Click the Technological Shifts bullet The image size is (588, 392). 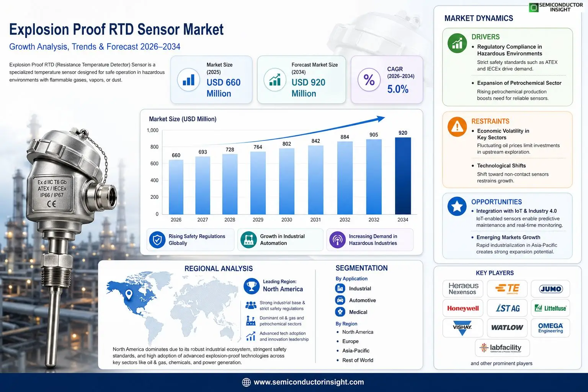[x=501, y=166]
